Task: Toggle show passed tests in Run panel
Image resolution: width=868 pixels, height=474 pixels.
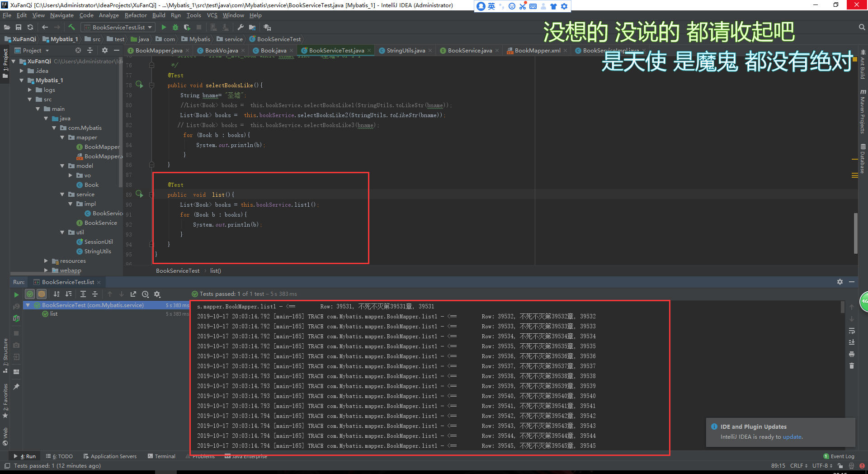Action: pyautogui.click(x=30, y=294)
